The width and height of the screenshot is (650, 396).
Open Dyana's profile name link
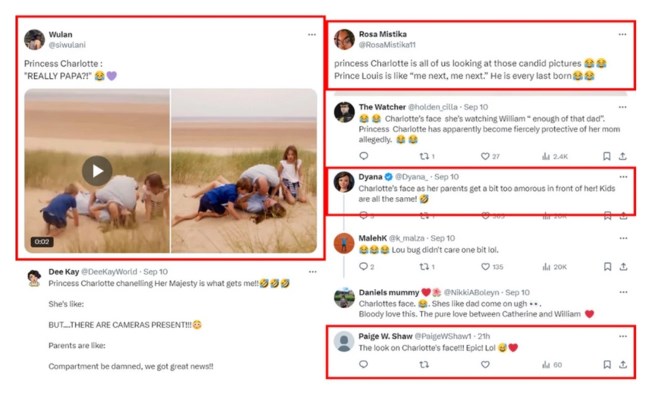tap(371, 177)
